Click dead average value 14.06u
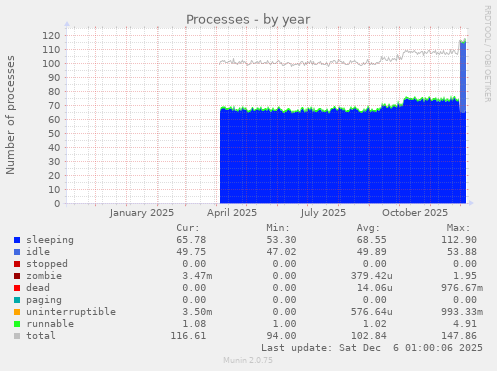Image resolution: width=497 pixels, height=371 pixels. tap(375, 288)
